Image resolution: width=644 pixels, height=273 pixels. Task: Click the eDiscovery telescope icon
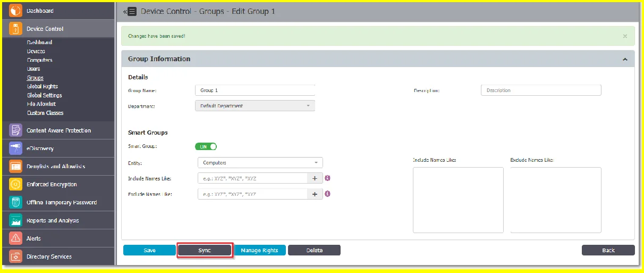16,148
